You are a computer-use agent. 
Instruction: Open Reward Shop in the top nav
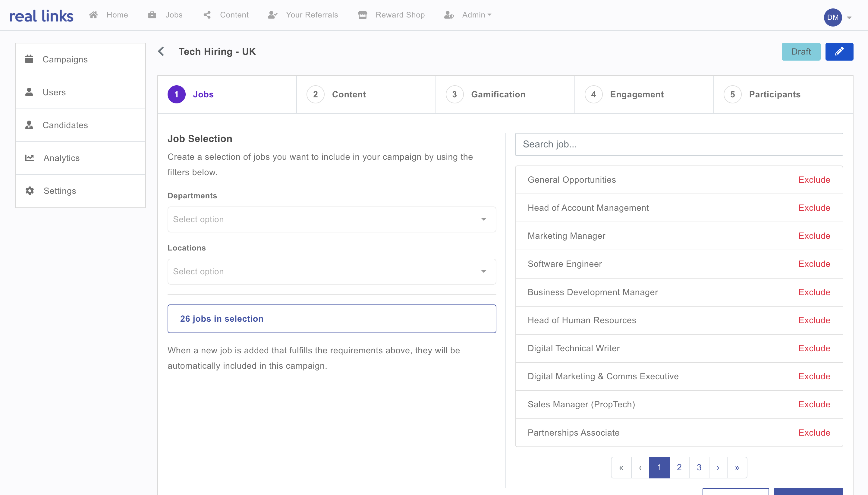[x=400, y=15]
